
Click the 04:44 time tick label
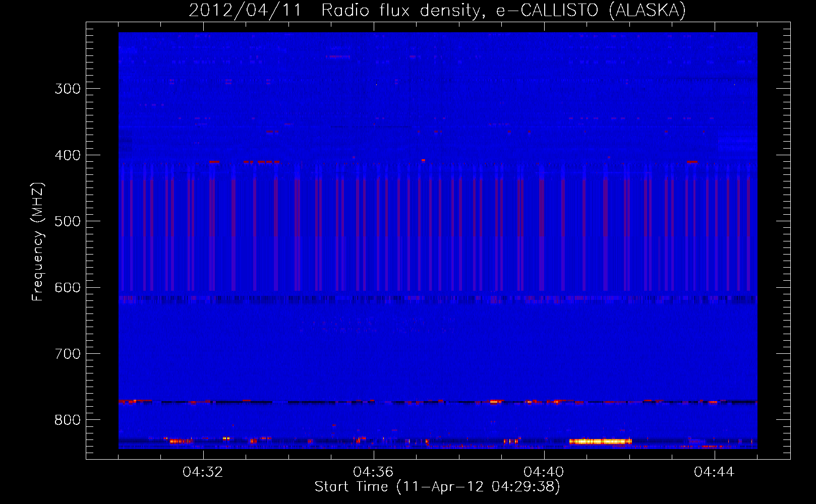pos(714,472)
